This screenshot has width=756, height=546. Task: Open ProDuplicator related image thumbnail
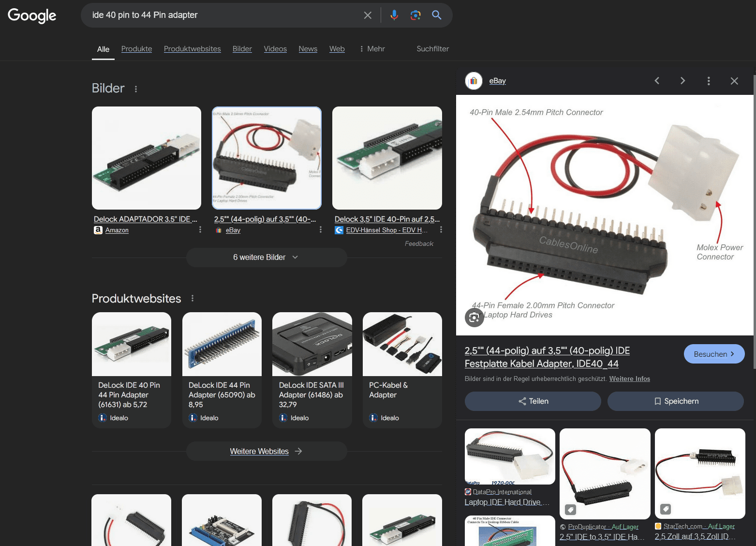tap(605, 473)
